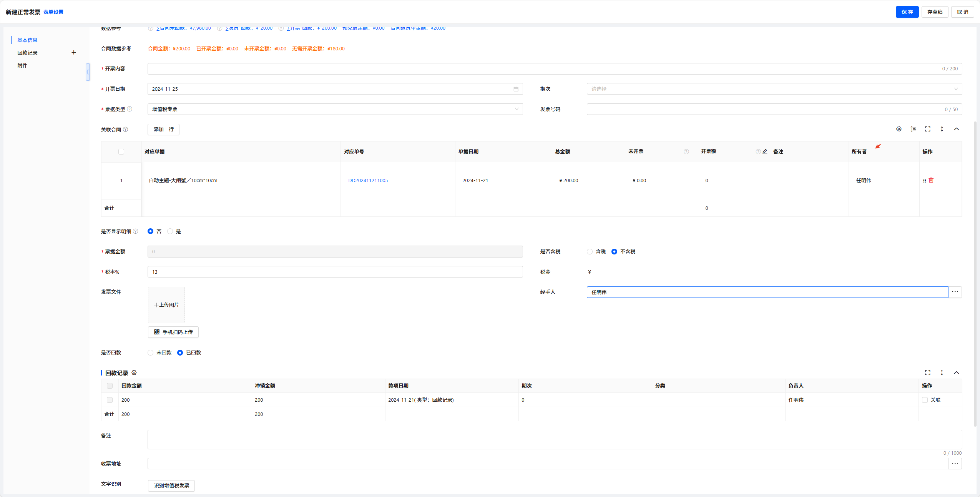This screenshot has width=980, height=497.
Task: Open order link DD202411211005
Action: (x=368, y=181)
